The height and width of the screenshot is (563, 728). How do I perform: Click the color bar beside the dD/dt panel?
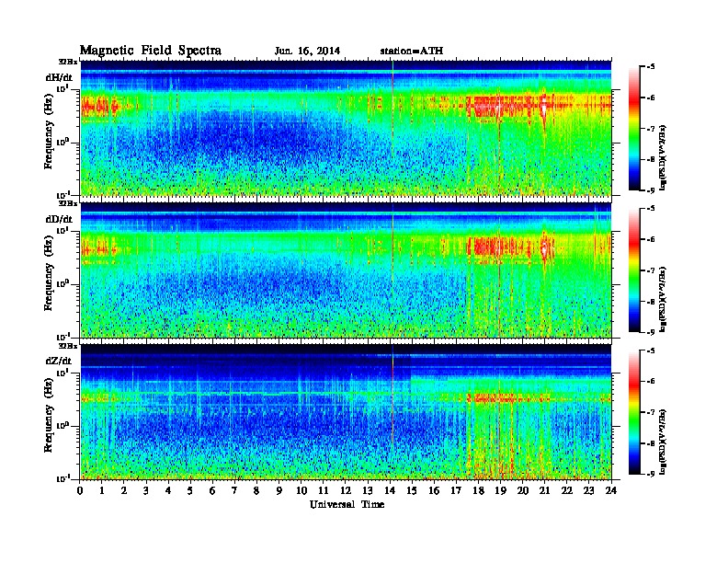click(x=634, y=270)
